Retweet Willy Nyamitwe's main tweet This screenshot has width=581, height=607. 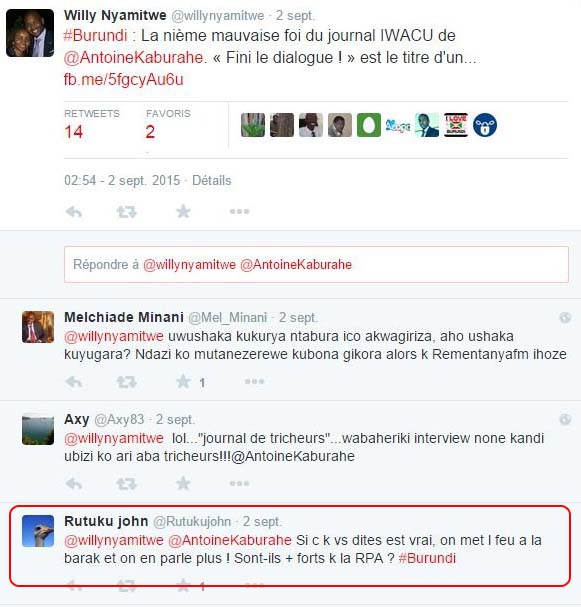pos(127,212)
